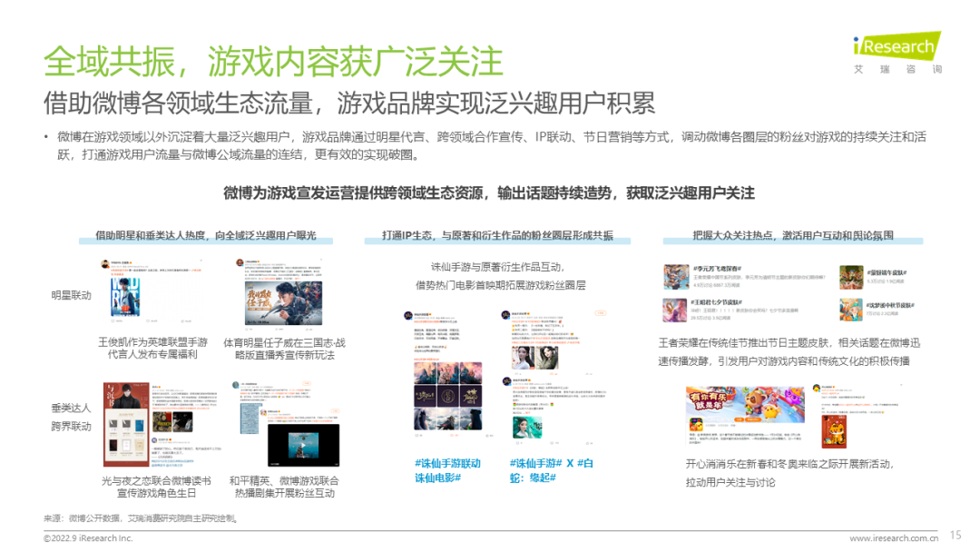Viewport: 980px width, 552px height.
Task: Select the section header 借助明星和垂类达人热度
Action: coord(205,236)
